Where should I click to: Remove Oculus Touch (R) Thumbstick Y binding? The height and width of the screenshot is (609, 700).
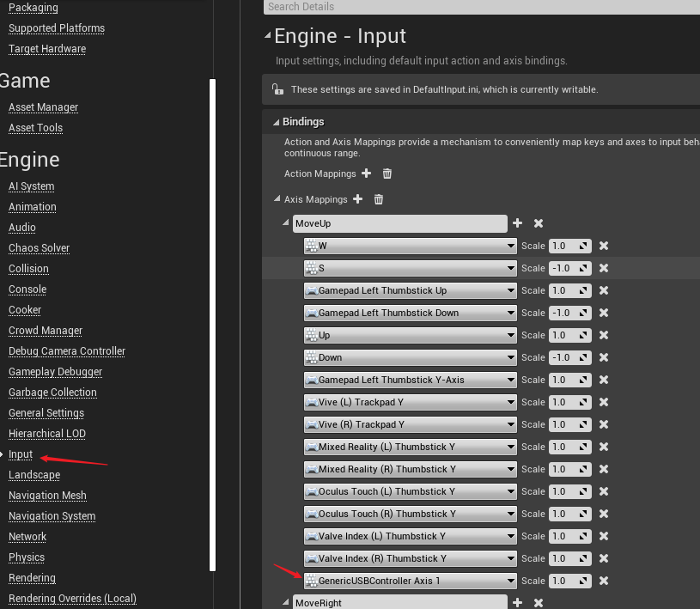[x=604, y=514]
